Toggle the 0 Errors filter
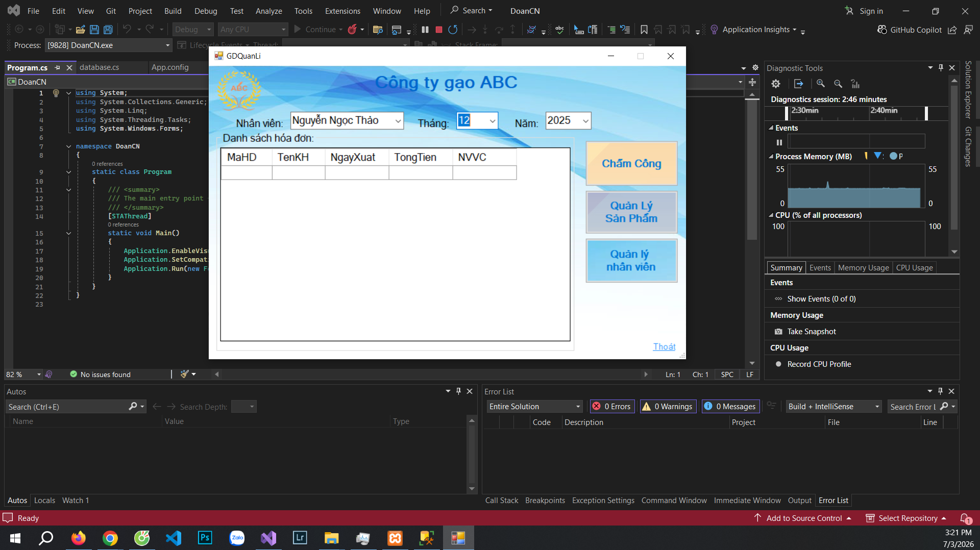 click(x=611, y=407)
